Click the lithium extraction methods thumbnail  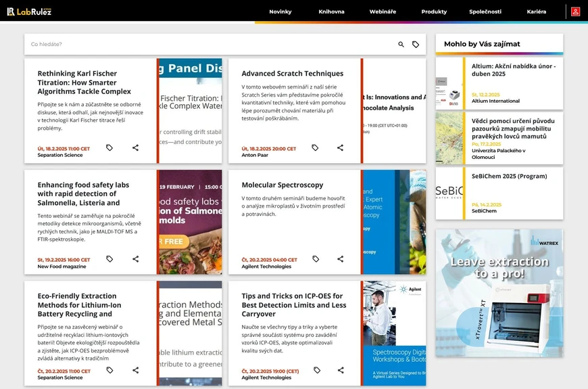pyautogui.click(x=191, y=333)
